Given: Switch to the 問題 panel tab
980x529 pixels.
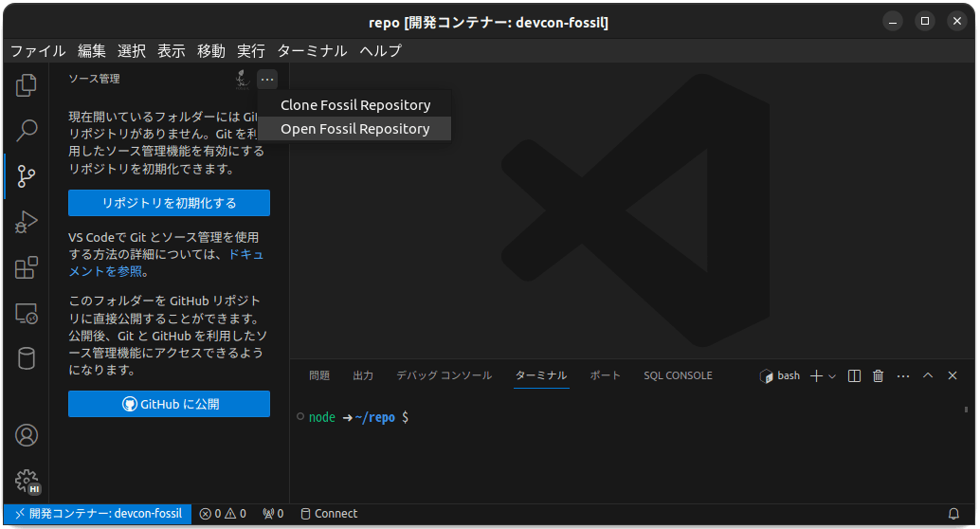Looking at the screenshot, I should coord(319,375).
